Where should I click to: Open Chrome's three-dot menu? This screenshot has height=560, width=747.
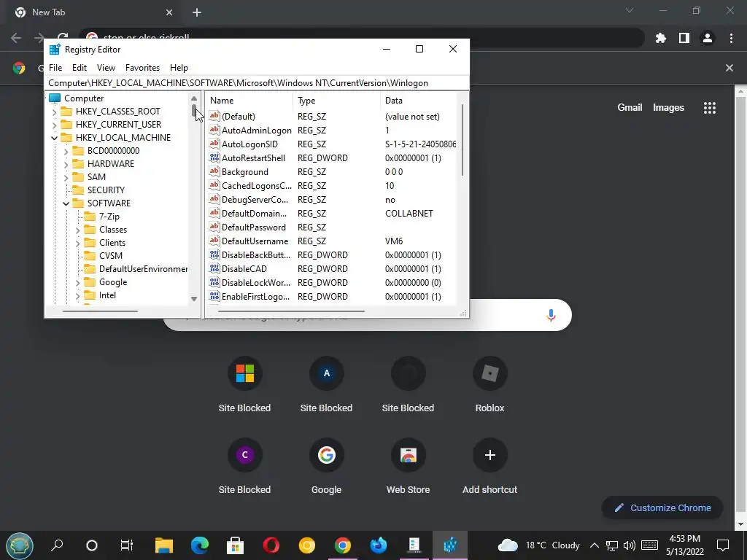731,38
